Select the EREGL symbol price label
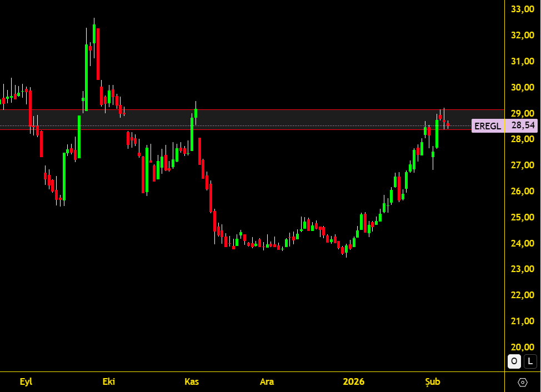Screen dimensions: 541x392 [488, 126]
